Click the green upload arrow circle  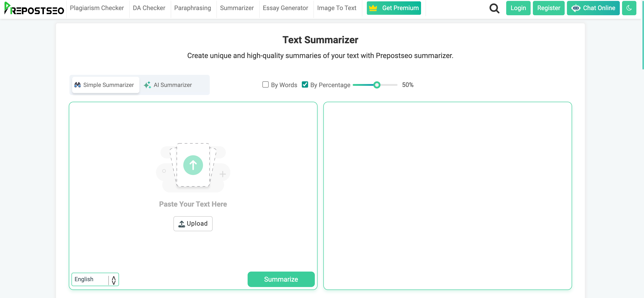click(193, 165)
